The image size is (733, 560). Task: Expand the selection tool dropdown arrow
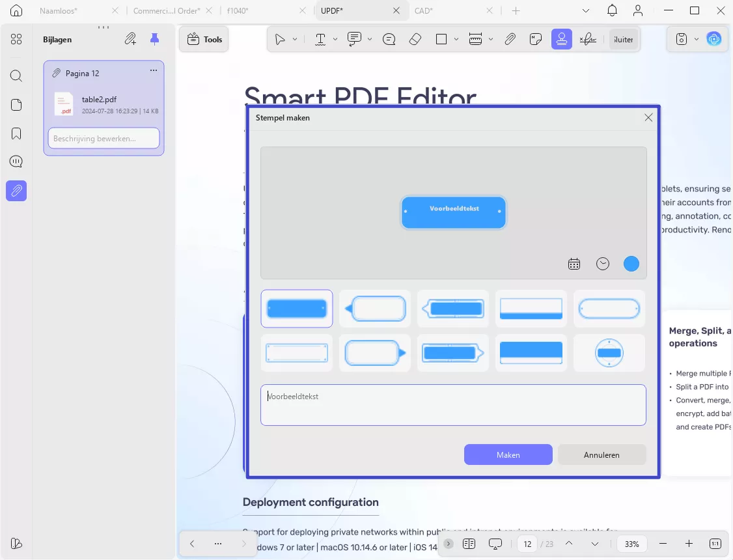pyautogui.click(x=295, y=39)
